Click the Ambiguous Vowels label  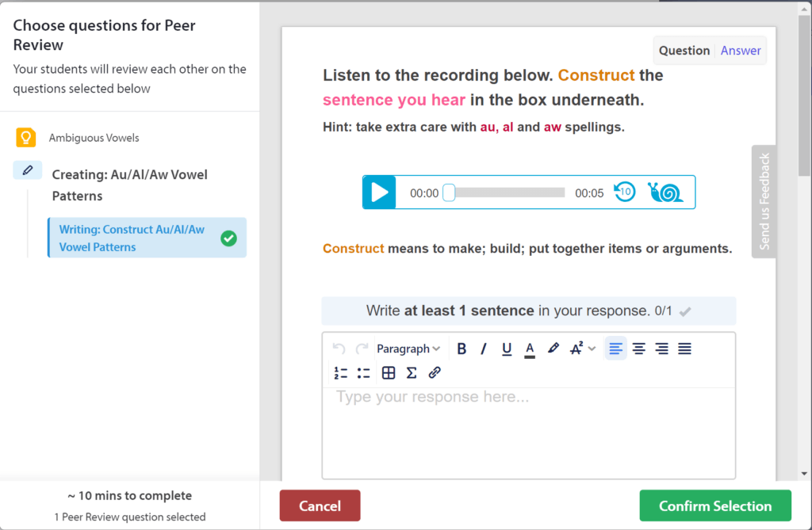click(94, 138)
